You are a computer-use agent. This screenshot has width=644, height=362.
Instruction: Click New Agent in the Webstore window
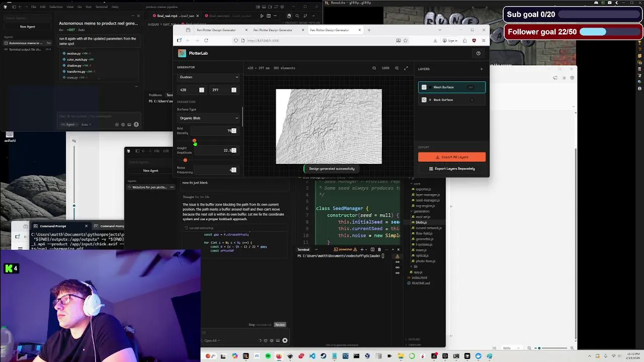click(x=150, y=170)
